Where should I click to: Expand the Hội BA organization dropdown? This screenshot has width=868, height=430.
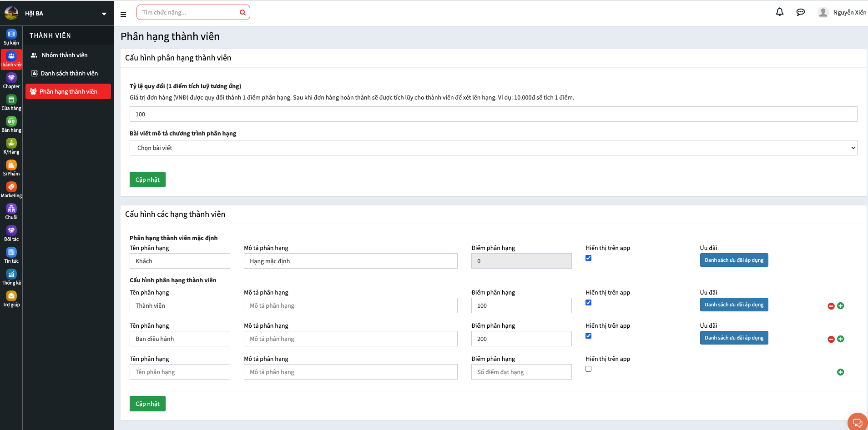[x=104, y=14]
